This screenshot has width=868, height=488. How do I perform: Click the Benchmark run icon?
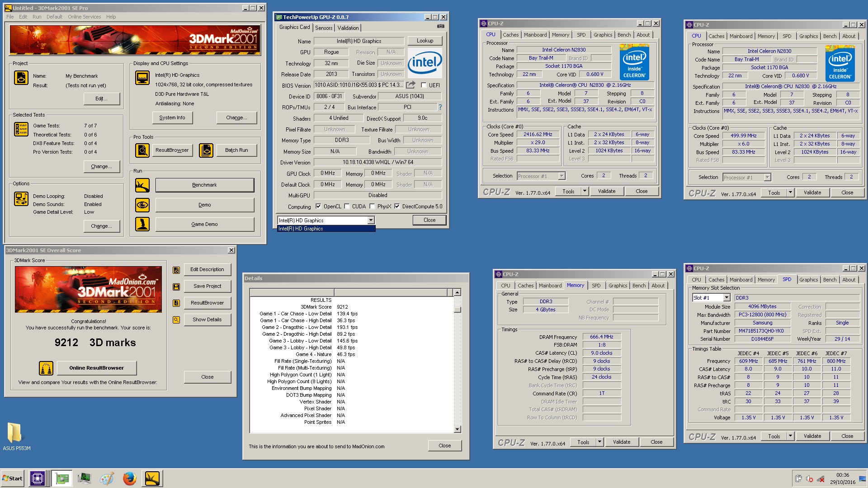[x=142, y=185]
